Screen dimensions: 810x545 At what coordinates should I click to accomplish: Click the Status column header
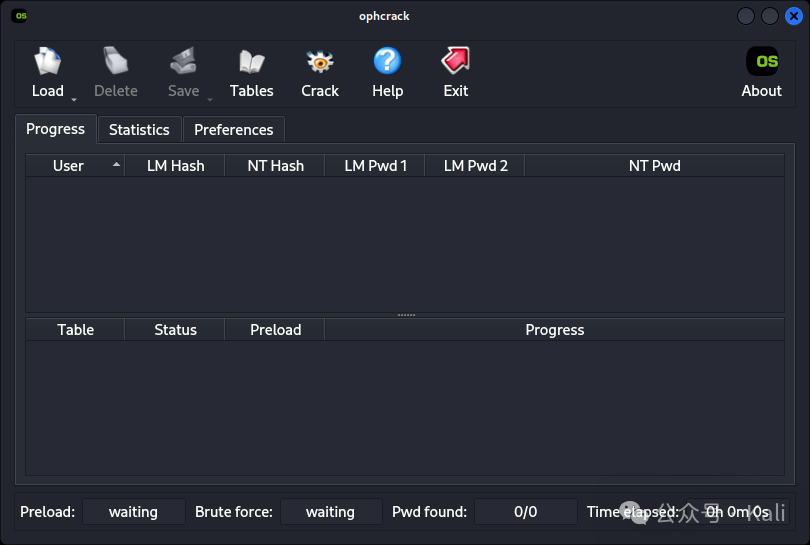(x=175, y=330)
